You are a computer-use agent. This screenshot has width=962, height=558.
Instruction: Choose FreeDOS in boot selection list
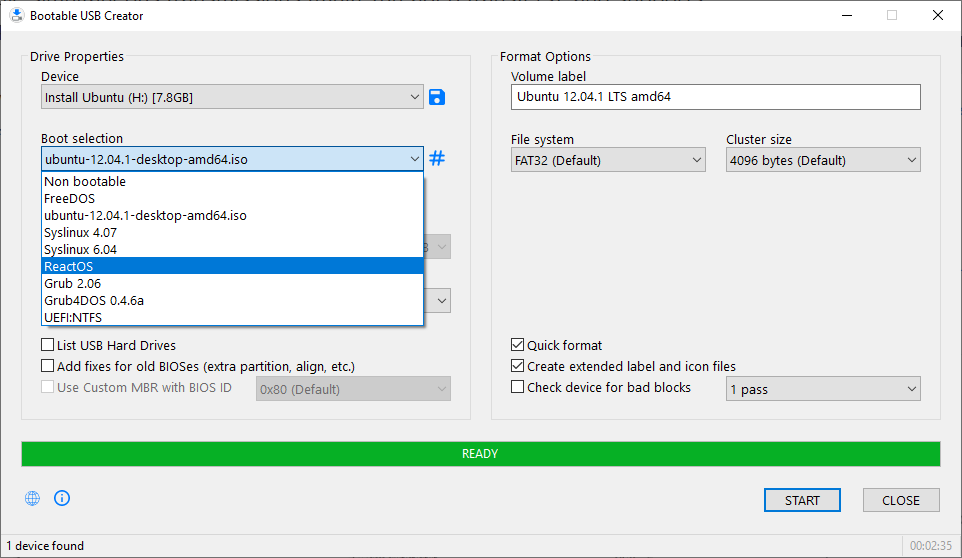pyautogui.click(x=232, y=198)
